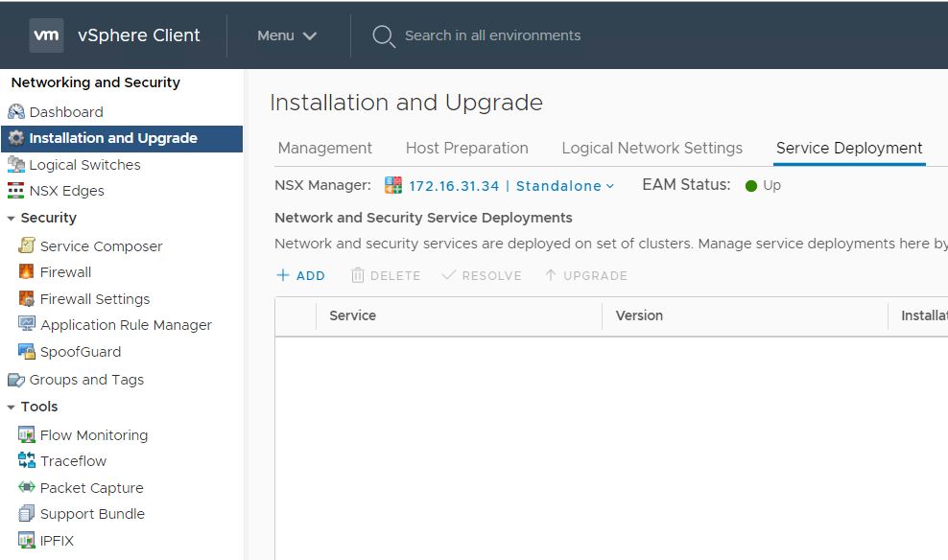
Task: Click the Traceflow icon
Action: click(x=27, y=461)
